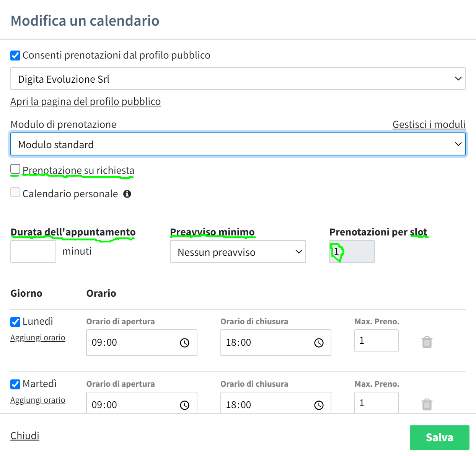Focus the Durata dell'appuntamento minutes field
Viewport: 476px width, 456px height.
[x=33, y=252]
